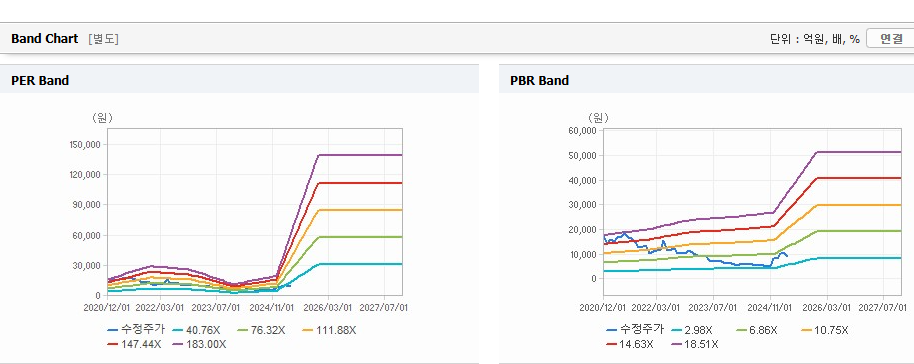Image resolution: width=914 pixels, height=364 pixels.
Task: Toggle the 수정주가 legend in PBR Band
Action: point(635,330)
